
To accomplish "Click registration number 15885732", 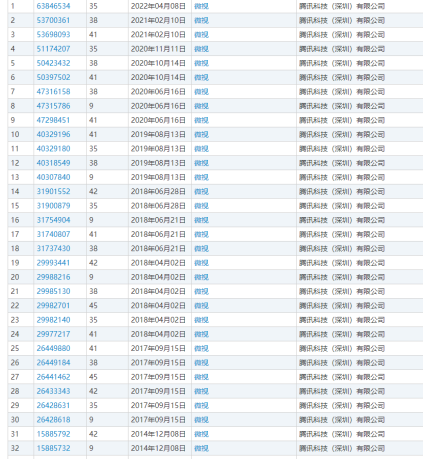I will [53, 448].
